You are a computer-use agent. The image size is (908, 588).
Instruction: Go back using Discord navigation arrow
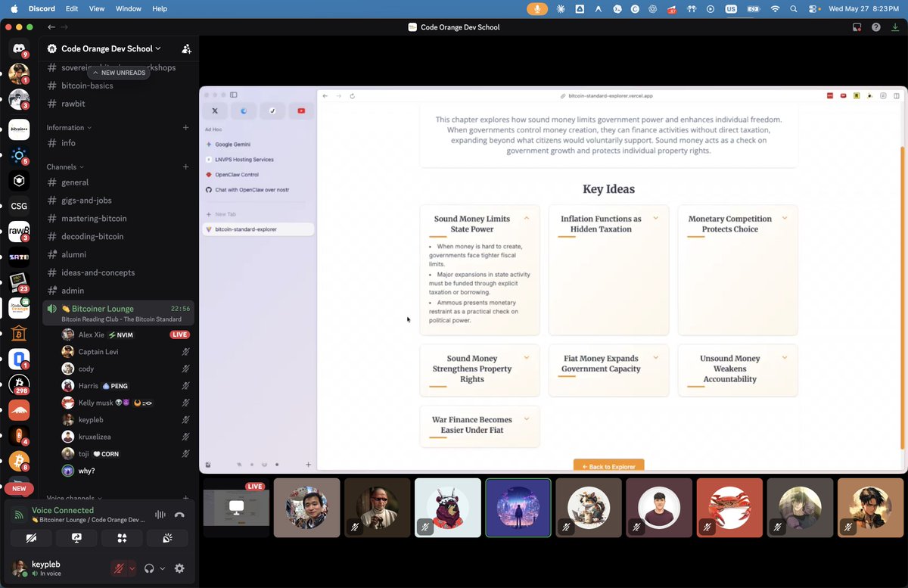point(51,27)
